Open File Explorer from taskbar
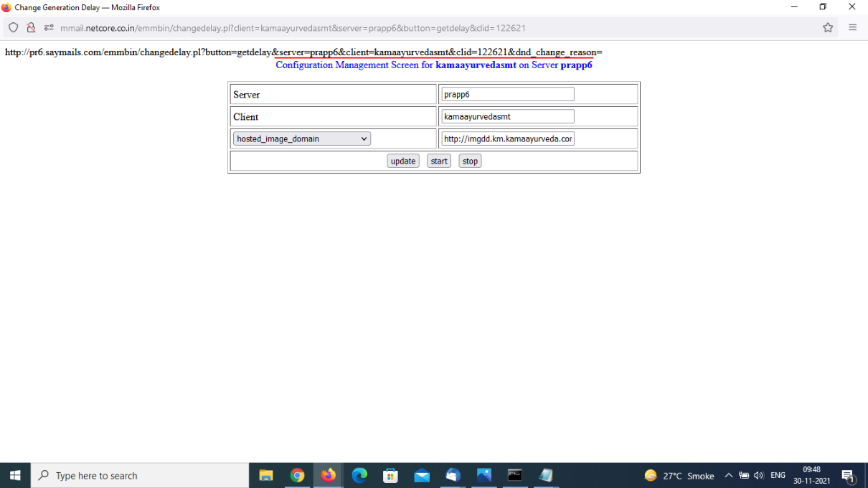The width and height of the screenshot is (868, 488). (x=266, y=475)
